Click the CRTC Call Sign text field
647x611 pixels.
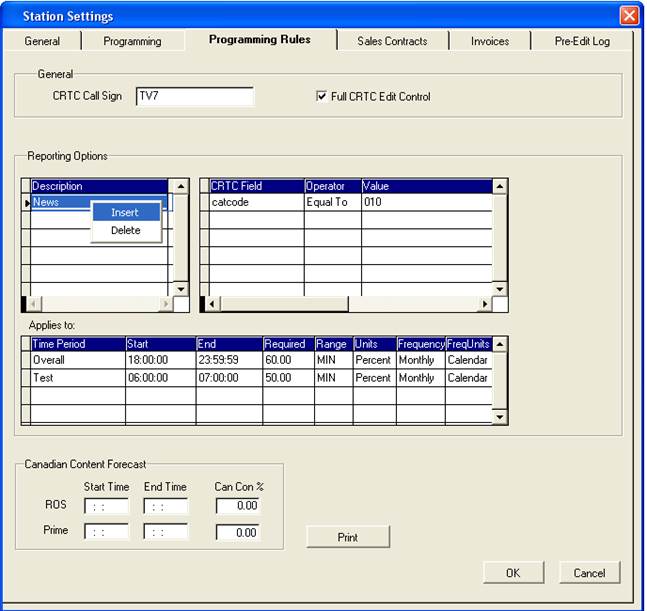coord(194,97)
